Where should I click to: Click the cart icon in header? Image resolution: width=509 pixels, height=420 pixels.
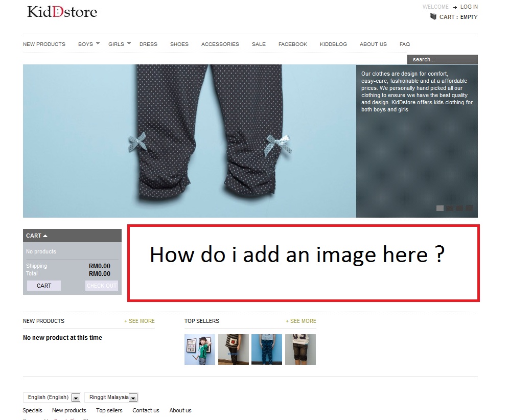(433, 17)
